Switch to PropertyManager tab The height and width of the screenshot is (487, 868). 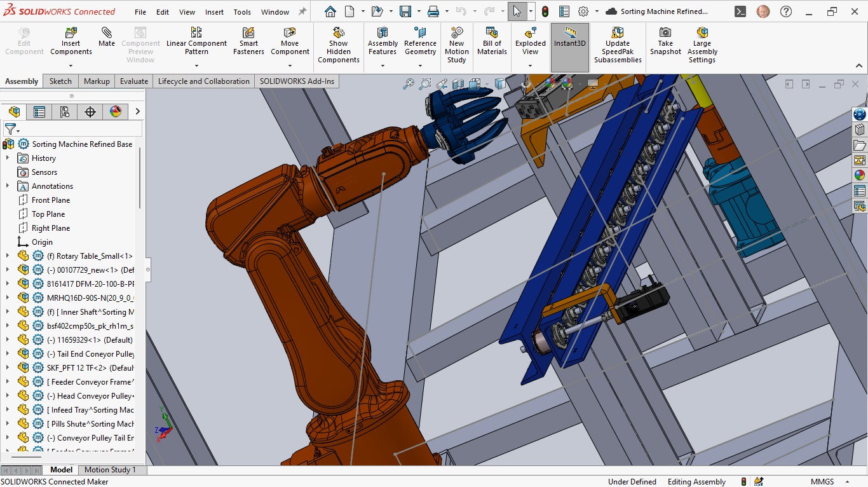[39, 112]
